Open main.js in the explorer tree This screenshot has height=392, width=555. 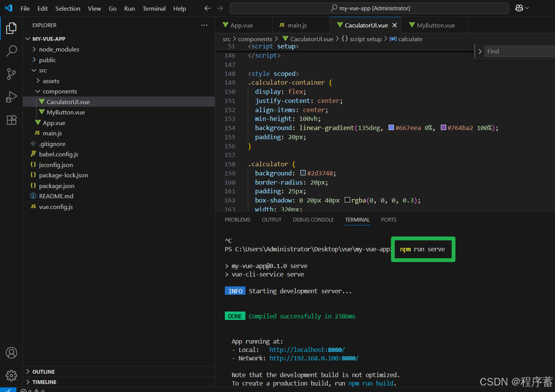(119, 133)
